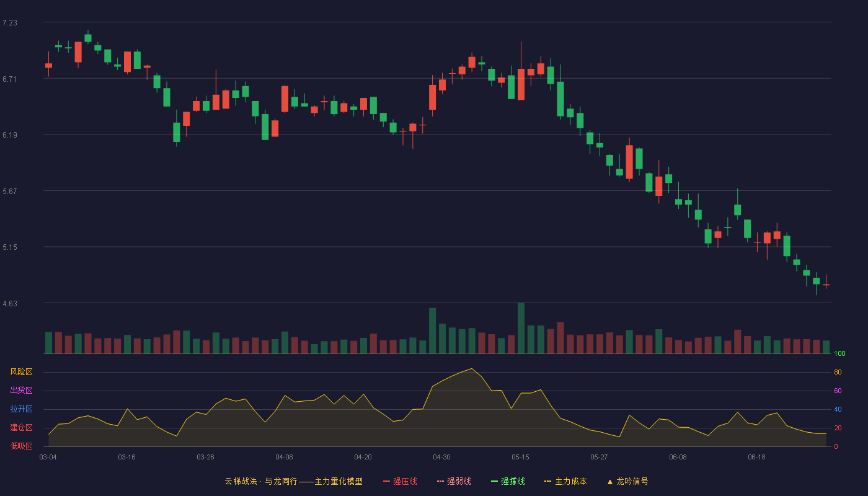Screen dimensions: 868x496
Task: Click the 建仓区 zone label
Action: 21,428
